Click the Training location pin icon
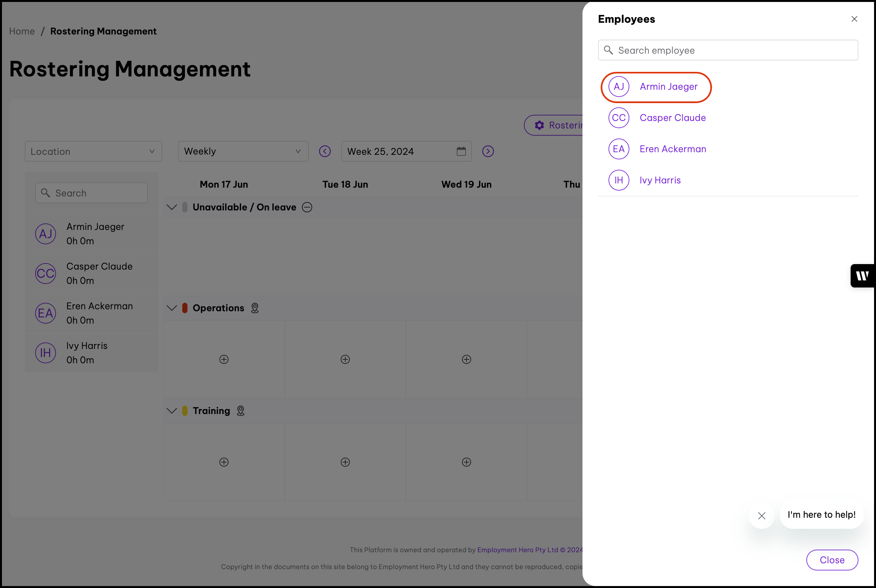Viewport: 876px width, 588px height. point(240,411)
